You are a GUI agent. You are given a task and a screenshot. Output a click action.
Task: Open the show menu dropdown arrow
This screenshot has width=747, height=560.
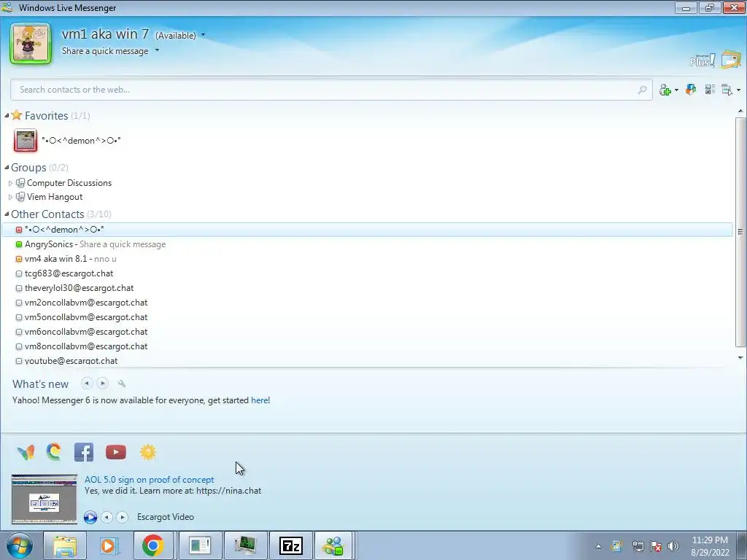[x=738, y=90]
